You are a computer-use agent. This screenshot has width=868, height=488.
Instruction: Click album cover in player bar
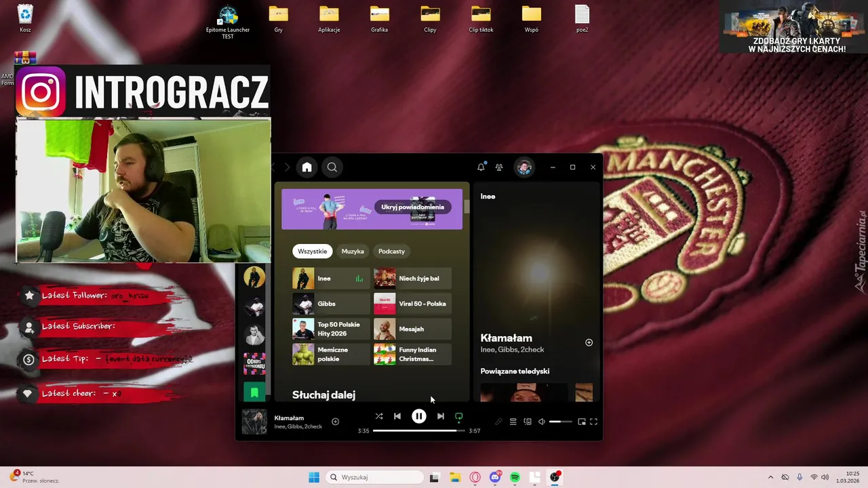[254, 422]
